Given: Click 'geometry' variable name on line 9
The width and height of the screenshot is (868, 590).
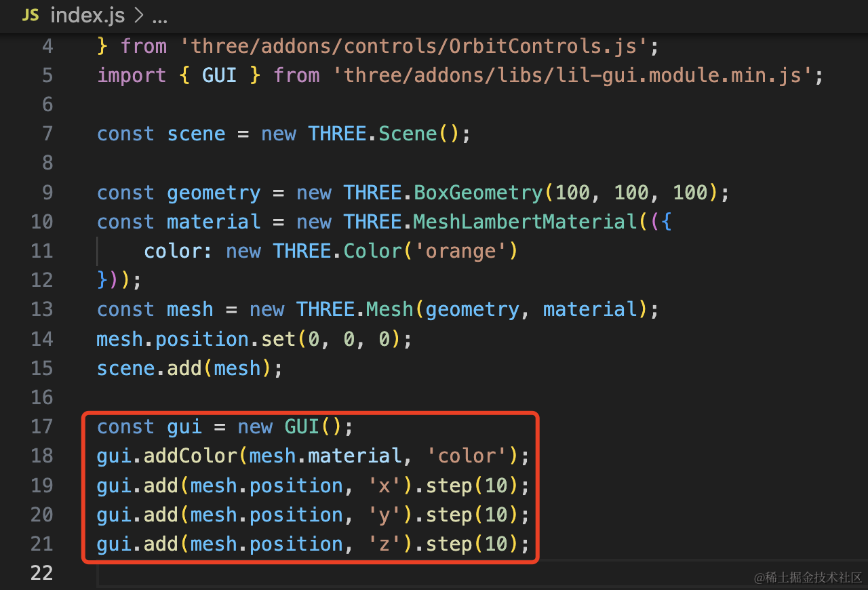Looking at the screenshot, I should coord(214,193).
